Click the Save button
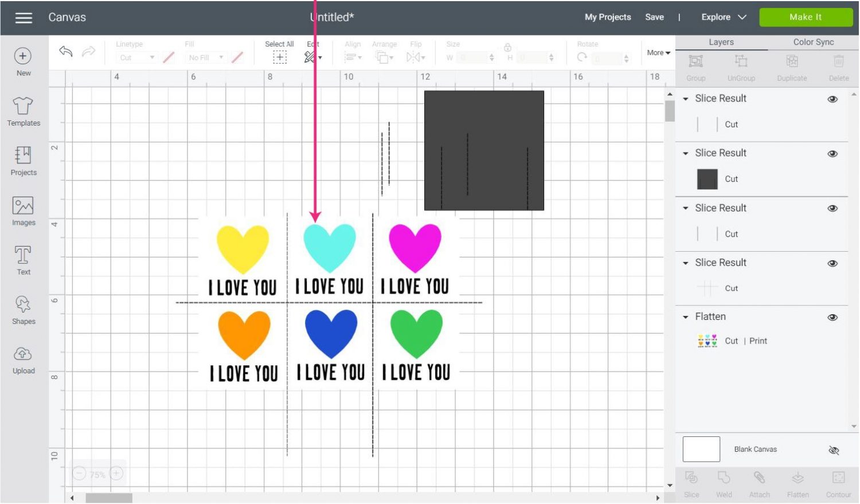This screenshot has height=504, width=860. (x=654, y=17)
